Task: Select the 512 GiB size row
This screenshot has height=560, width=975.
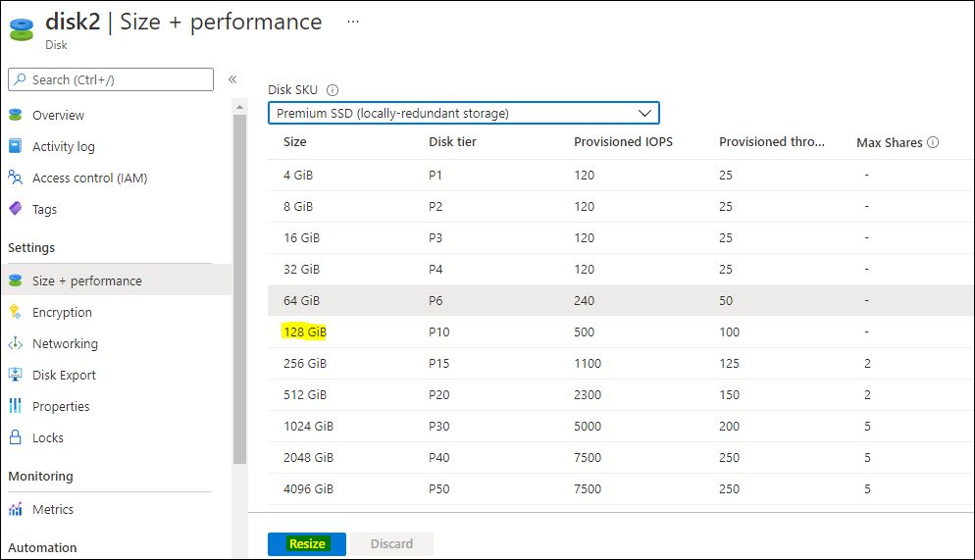Action: 621,394
